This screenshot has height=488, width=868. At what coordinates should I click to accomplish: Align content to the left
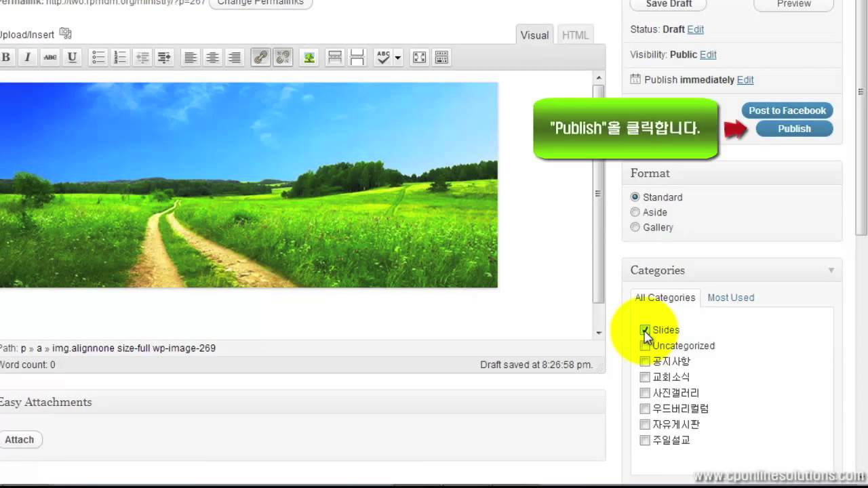tap(191, 58)
